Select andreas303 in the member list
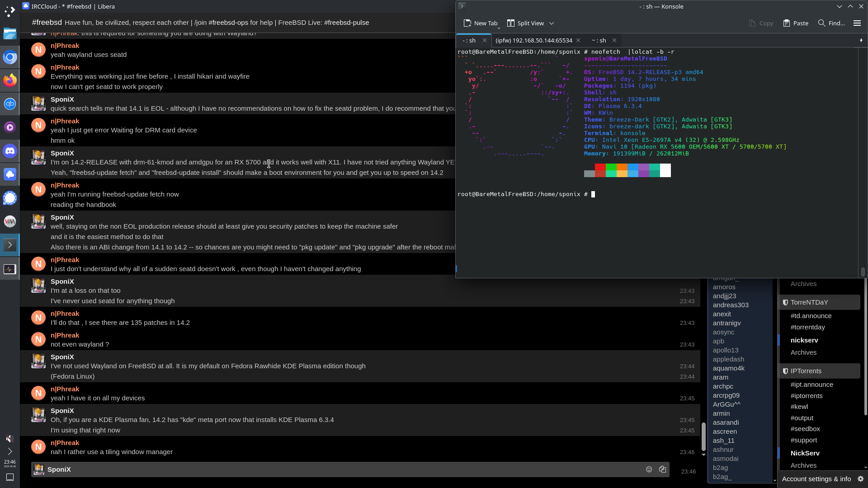The width and height of the screenshot is (868, 488). [x=731, y=305]
